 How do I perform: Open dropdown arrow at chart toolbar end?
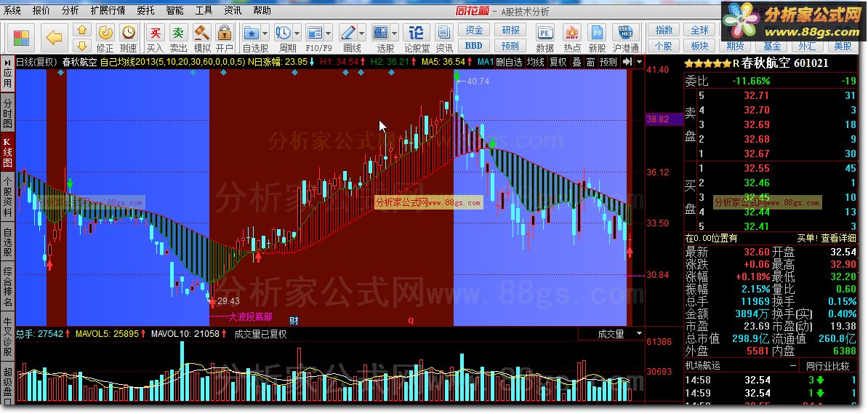click(640, 62)
